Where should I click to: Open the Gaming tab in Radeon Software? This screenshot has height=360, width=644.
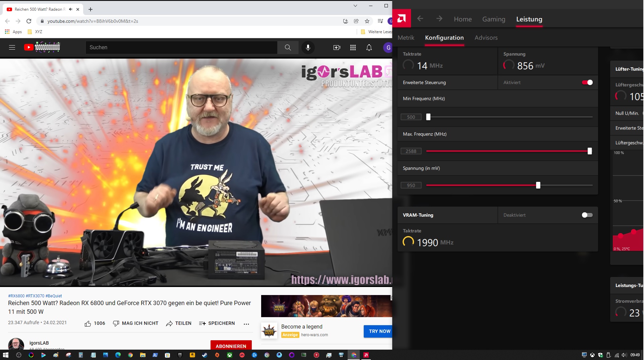493,19
